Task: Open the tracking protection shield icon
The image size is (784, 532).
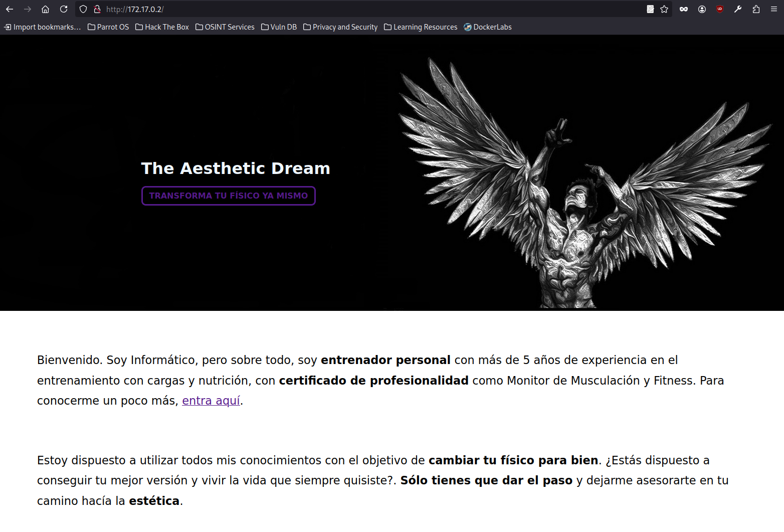Action: 83,9
